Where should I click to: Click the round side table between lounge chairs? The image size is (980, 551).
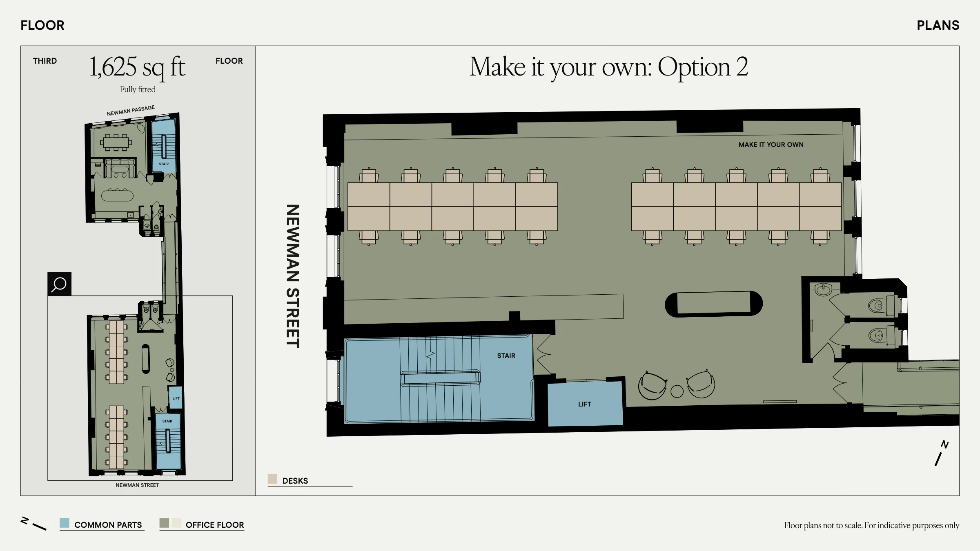click(x=677, y=391)
